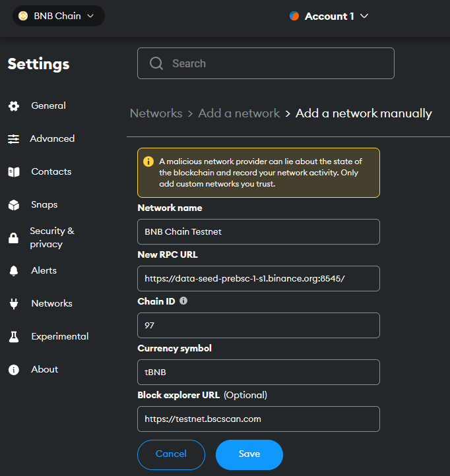
Task: Open the BNB Chain network dropdown
Action: pyautogui.click(x=58, y=16)
